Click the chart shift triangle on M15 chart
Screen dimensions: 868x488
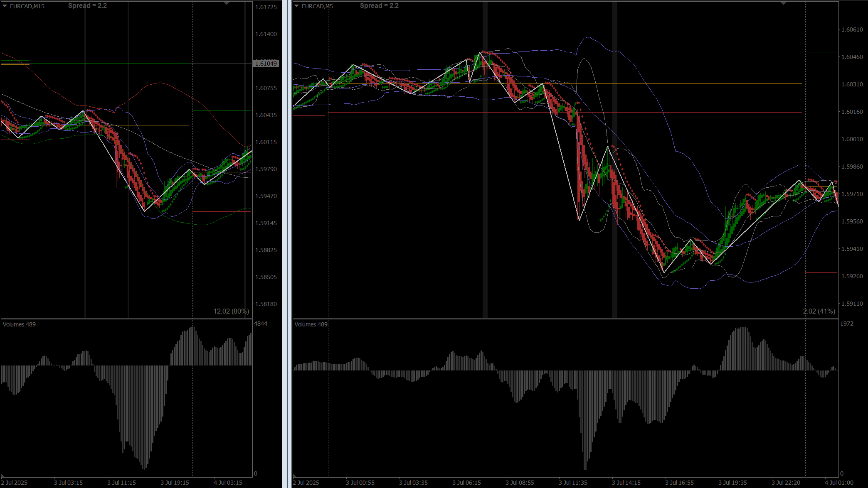click(227, 3)
